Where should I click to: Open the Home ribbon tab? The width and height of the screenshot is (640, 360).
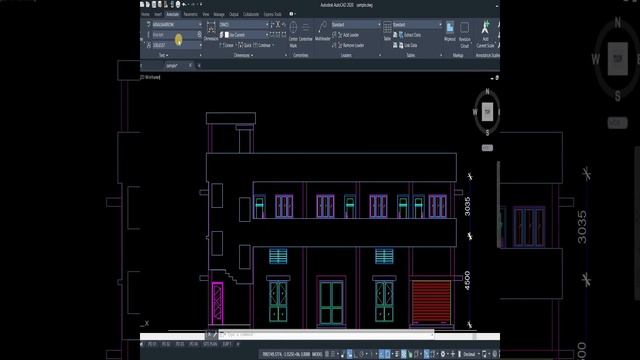[144, 14]
